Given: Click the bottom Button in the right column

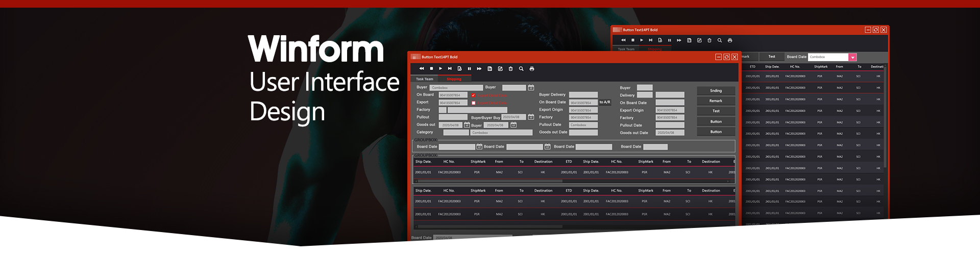Looking at the screenshot, I should tap(716, 132).
